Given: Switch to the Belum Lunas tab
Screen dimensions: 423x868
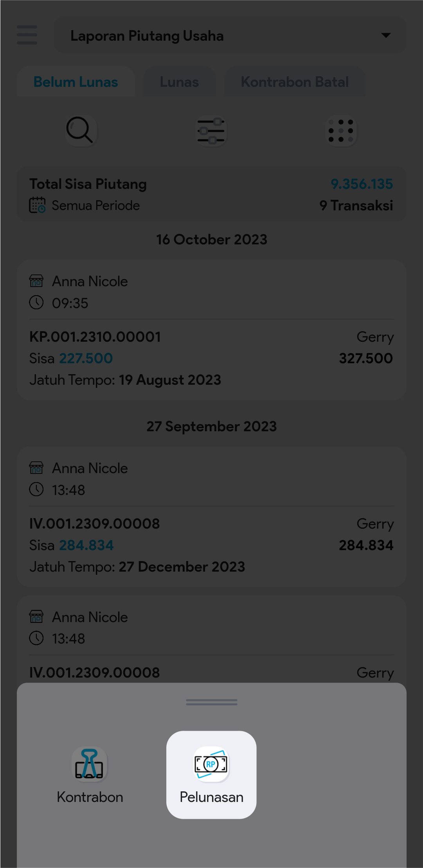Looking at the screenshot, I should (76, 82).
